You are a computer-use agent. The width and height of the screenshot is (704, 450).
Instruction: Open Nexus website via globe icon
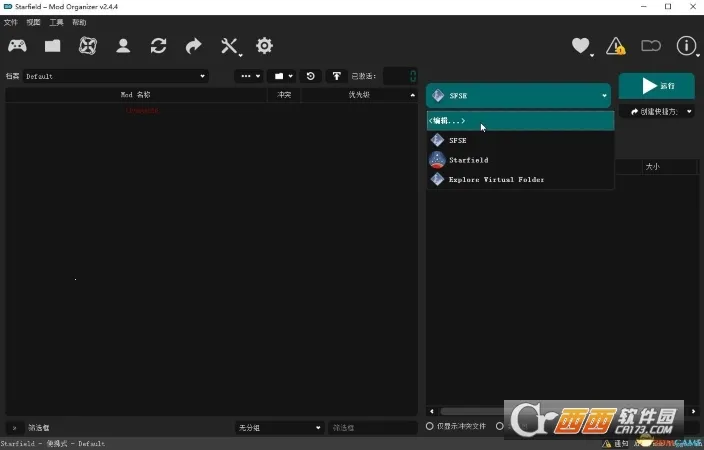[x=88, y=46]
